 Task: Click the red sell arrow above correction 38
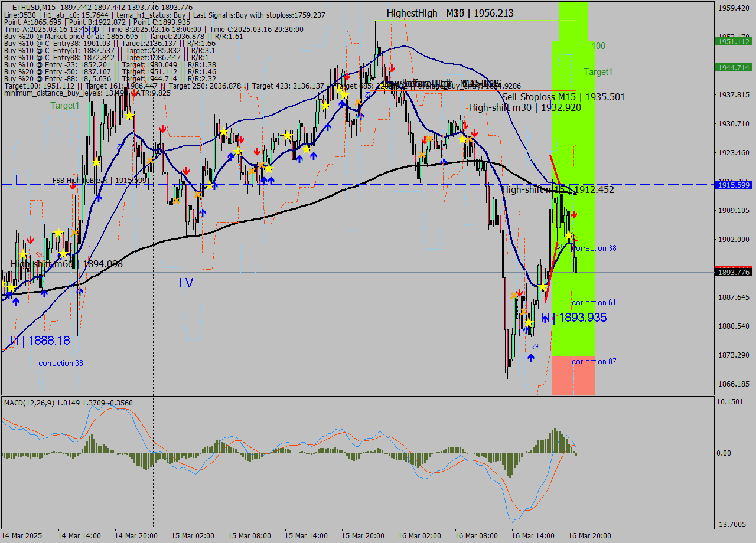point(573,215)
